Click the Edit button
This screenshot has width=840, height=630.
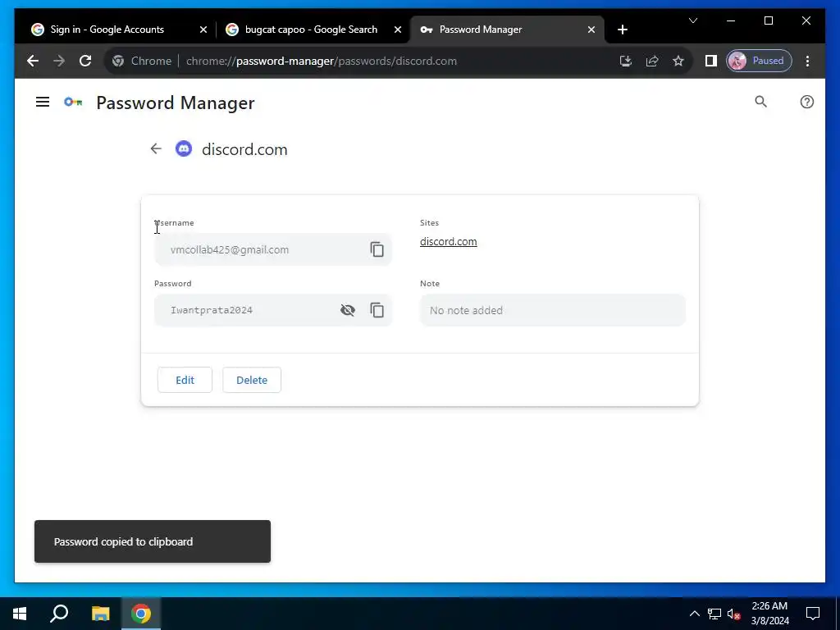(185, 380)
